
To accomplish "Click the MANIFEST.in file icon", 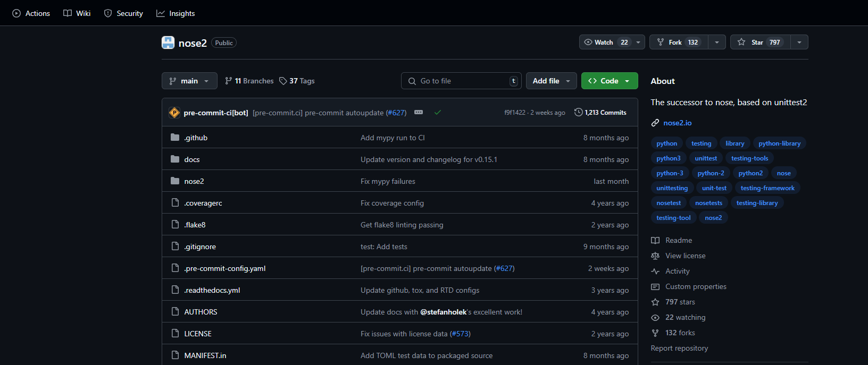I will pos(175,355).
